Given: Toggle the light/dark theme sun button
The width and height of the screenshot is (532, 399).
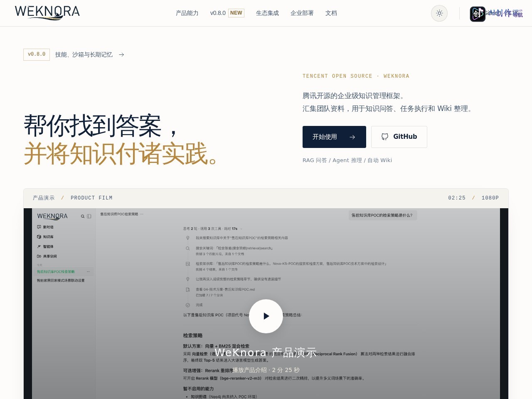Looking at the screenshot, I should point(439,13).
